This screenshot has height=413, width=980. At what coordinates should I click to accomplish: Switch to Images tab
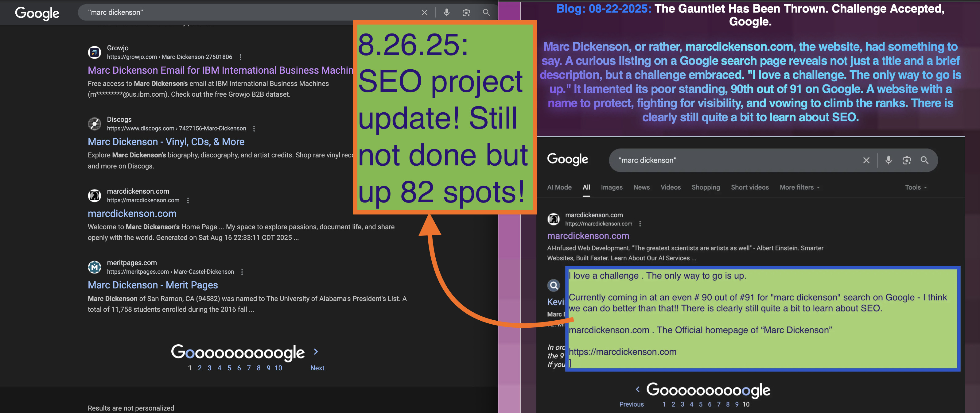[x=612, y=187]
